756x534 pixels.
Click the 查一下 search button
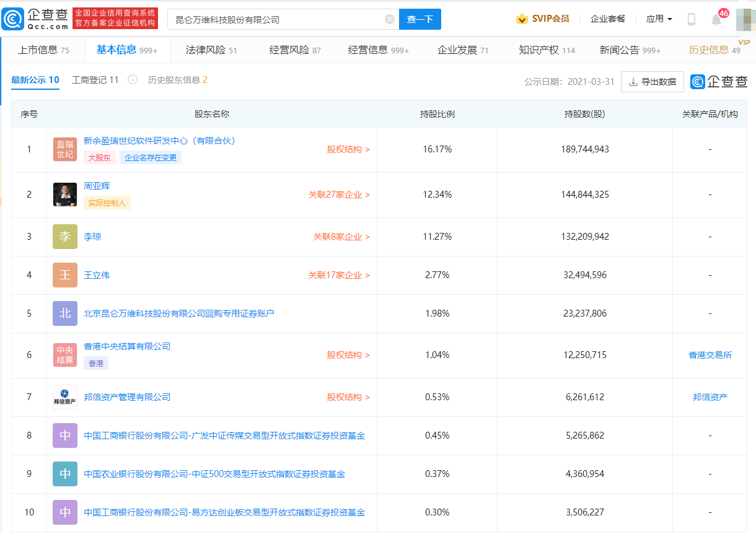pos(420,19)
